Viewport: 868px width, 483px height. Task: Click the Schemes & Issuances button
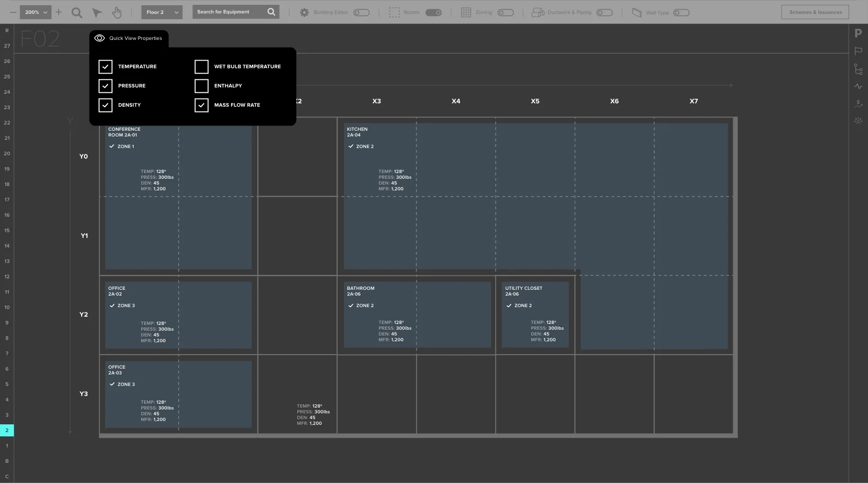[815, 12]
